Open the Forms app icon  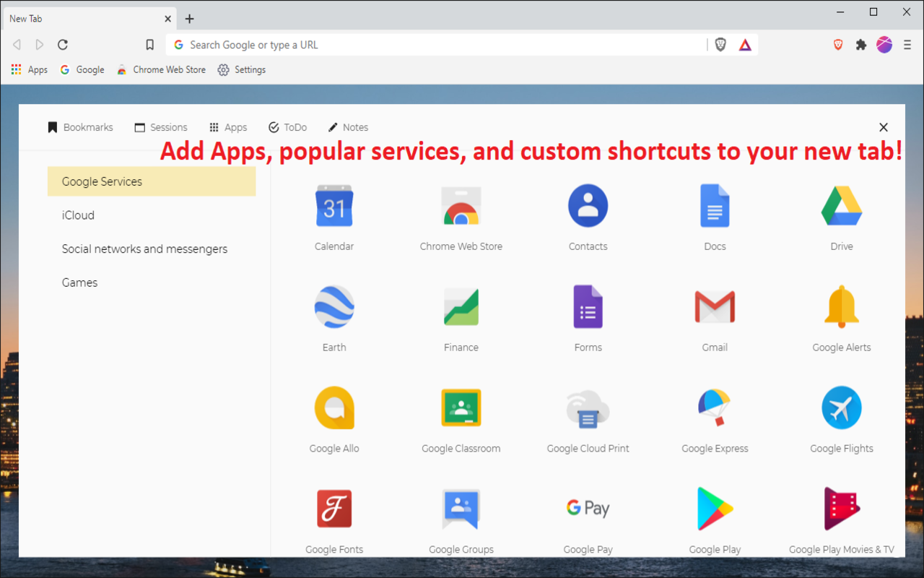click(x=588, y=307)
